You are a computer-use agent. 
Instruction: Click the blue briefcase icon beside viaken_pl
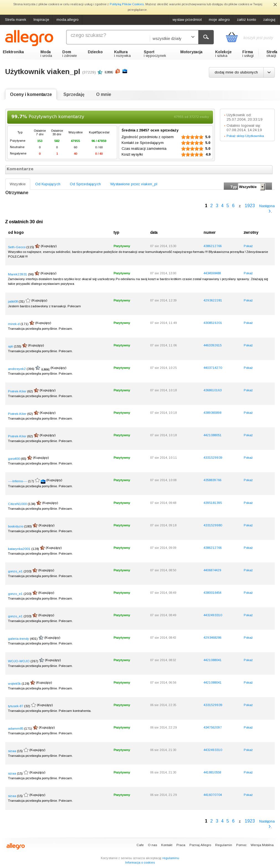click(125, 71)
